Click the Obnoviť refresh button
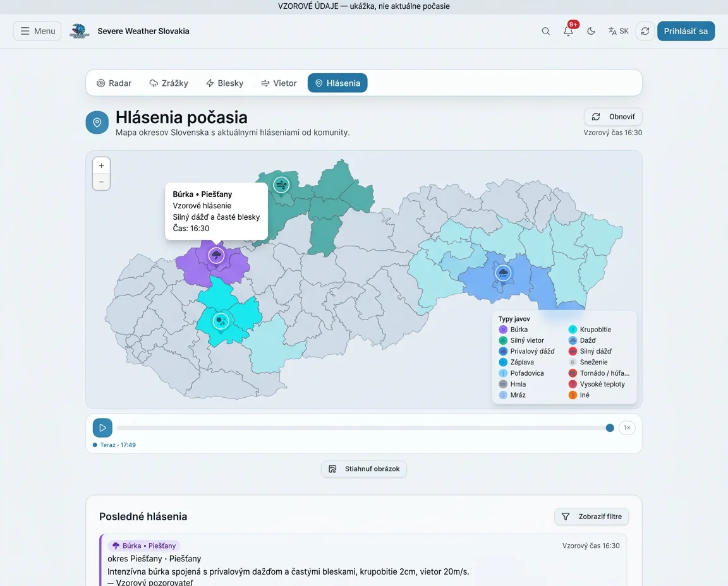Viewport: 728px width, 586px height. click(613, 116)
